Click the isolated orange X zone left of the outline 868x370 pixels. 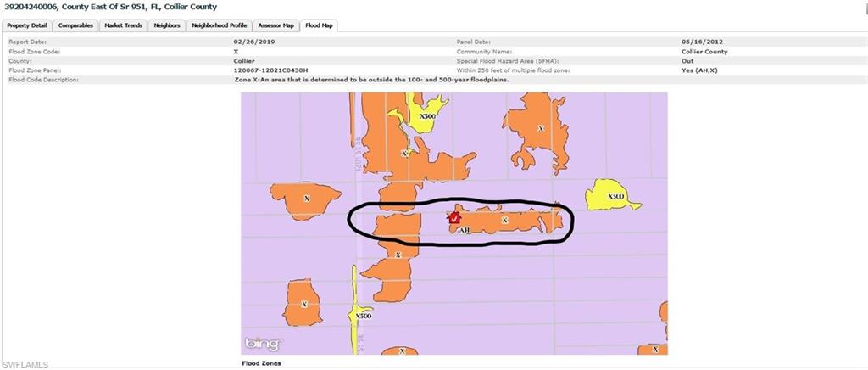306,199
